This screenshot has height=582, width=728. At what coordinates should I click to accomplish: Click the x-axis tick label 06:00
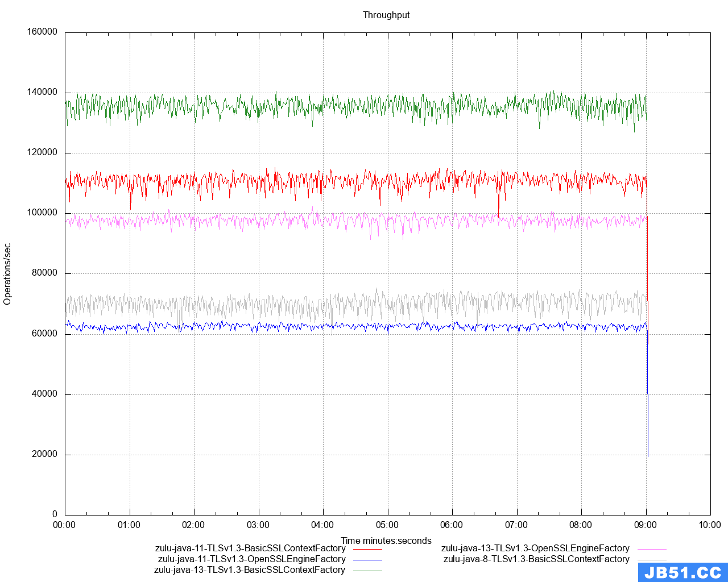pyautogui.click(x=452, y=525)
